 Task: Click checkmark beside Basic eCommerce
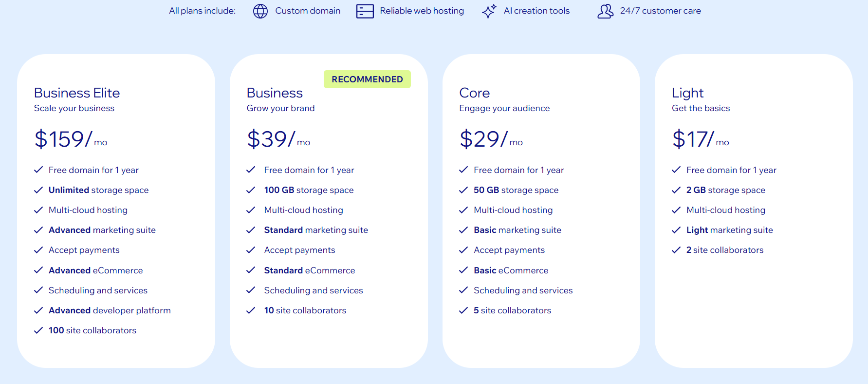point(463,270)
